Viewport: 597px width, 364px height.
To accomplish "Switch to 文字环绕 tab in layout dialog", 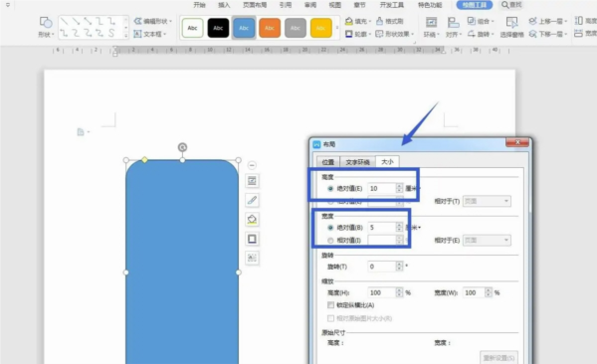I will pos(357,162).
